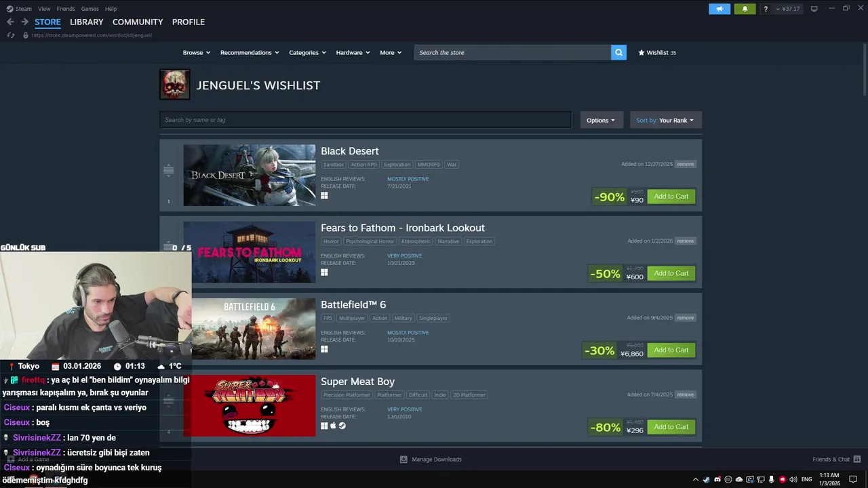Expand the Hardware dropdown
Screen dimensions: 868x488
click(353, 52)
